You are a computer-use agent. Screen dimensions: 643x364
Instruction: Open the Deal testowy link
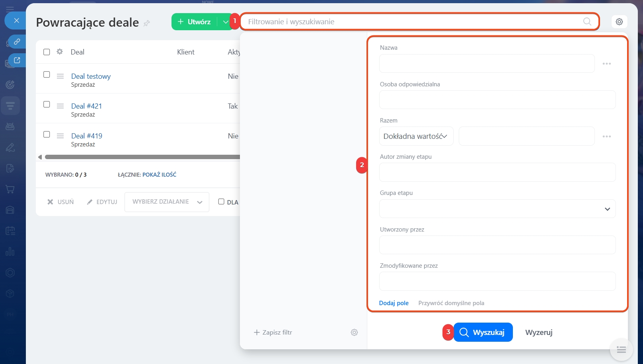[91, 76]
